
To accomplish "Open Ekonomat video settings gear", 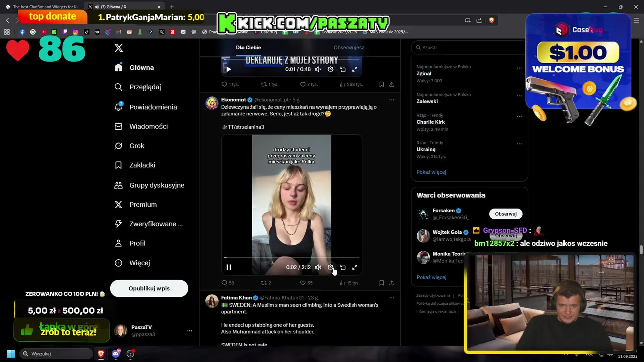I will point(330,267).
